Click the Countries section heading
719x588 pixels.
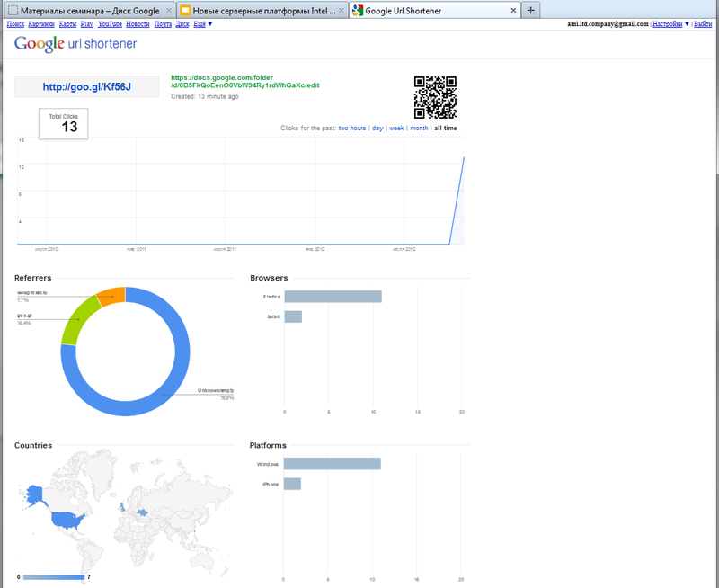(x=33, y=445)
